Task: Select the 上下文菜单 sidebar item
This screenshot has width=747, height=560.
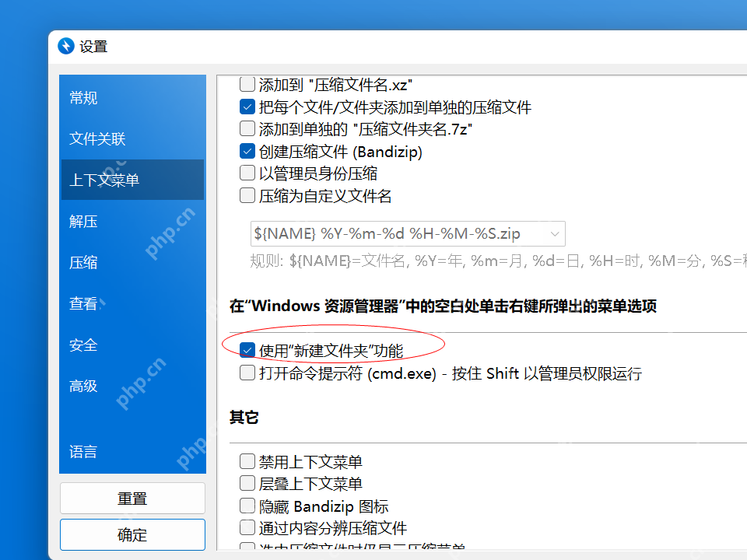Action: [x=132, y=180]
